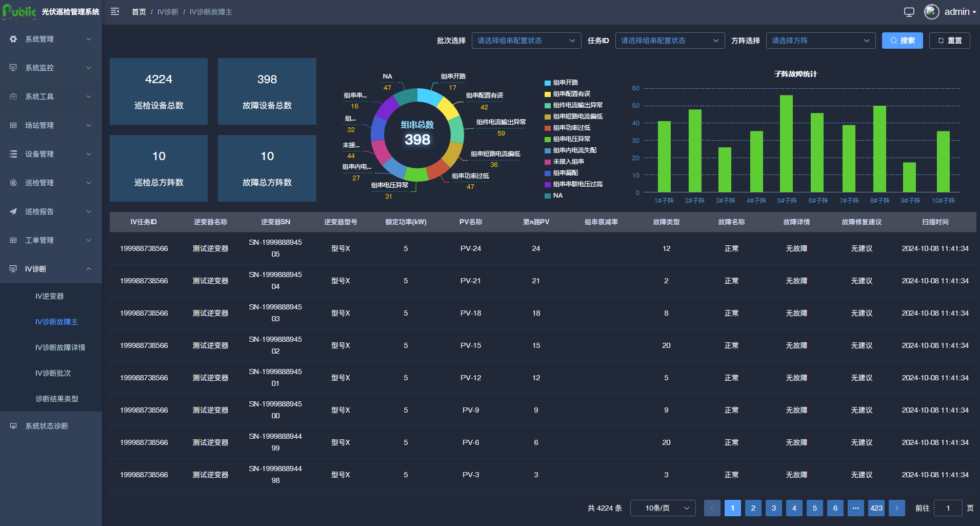Click the 前往 page number input field

click(x=948, y=508)
